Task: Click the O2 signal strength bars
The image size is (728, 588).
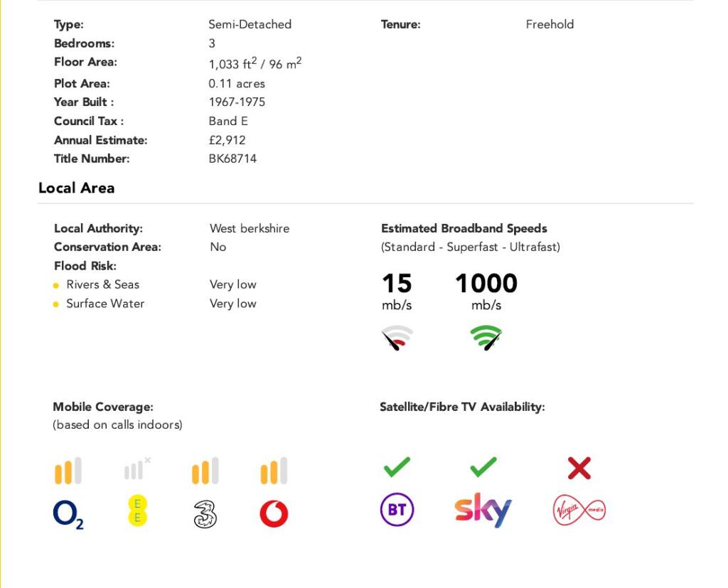Action: (68, 471)
